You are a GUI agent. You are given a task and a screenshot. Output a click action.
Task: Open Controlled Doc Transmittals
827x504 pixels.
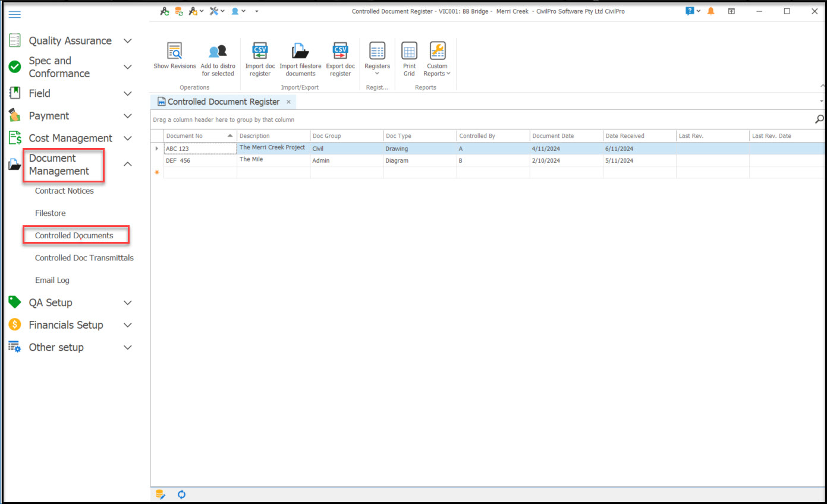click(84, 258)
